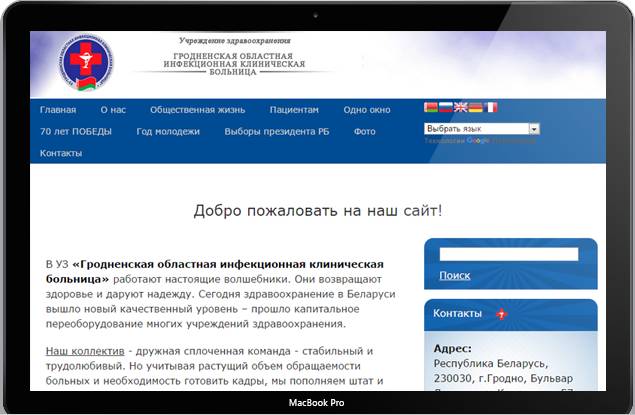635x415 pixels.
Task: Open the Контакты item in the navigation menu
Action: 61,153
